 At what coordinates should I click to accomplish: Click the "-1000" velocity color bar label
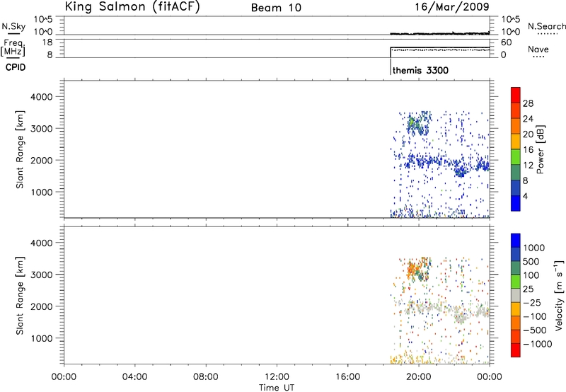coord(538,344)
